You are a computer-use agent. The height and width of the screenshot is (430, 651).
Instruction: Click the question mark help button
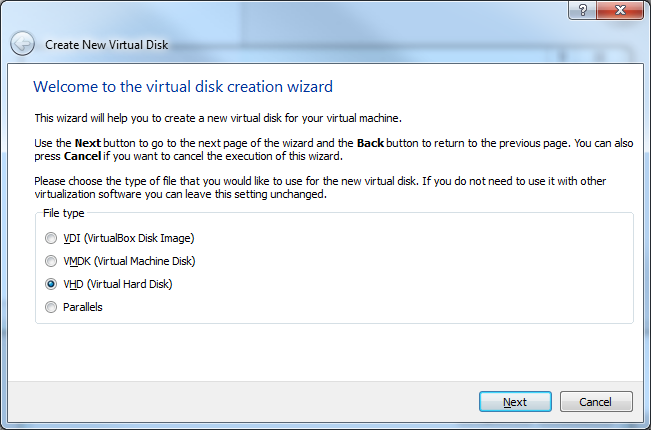pos(581,9)
